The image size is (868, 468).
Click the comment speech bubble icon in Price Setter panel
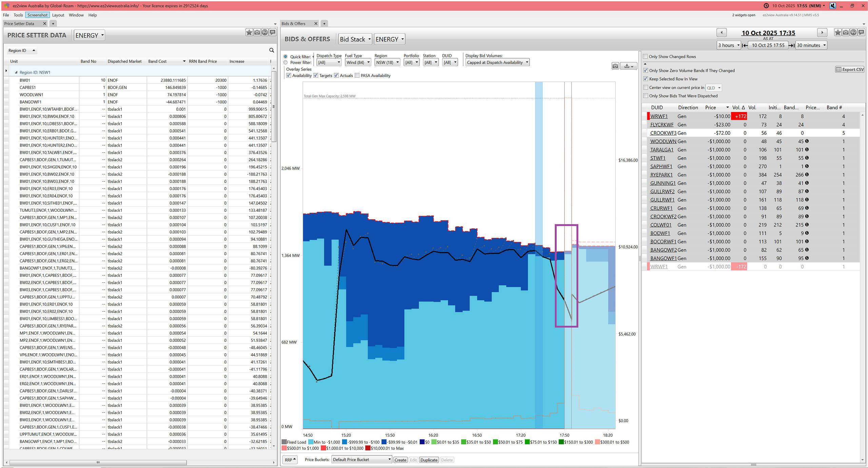tap(272, 32)
